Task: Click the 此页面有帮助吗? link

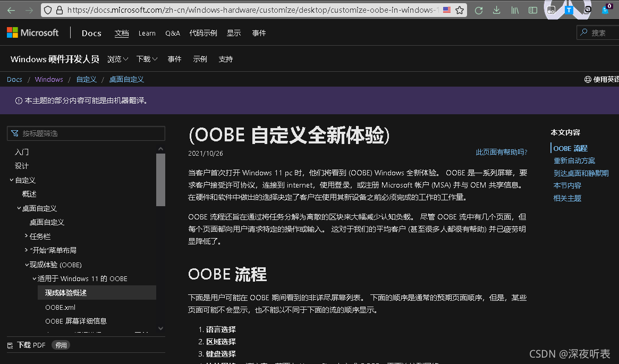Action: (x=502, y=152)
